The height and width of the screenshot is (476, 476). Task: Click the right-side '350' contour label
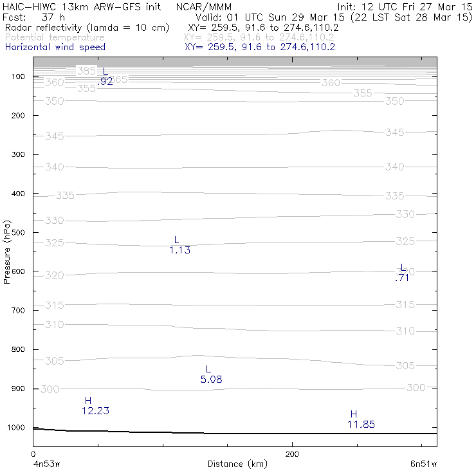[395, 101]
